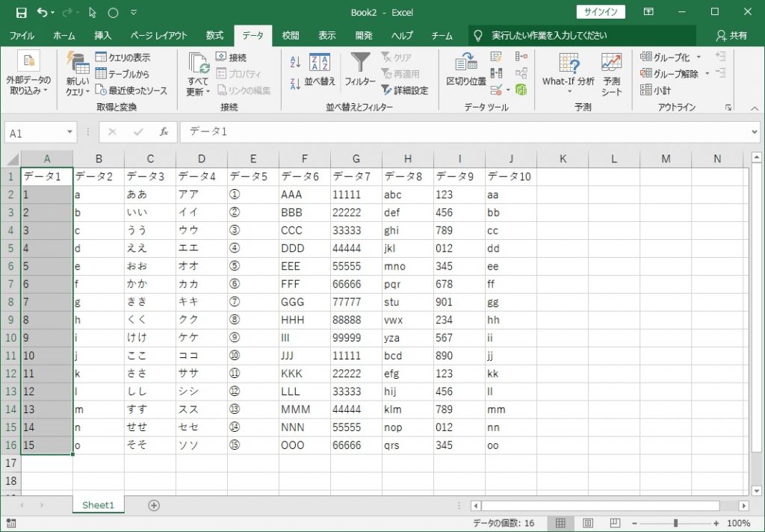Add a new sheet with plus button
The image size is (765, 532).
[154, 506]
